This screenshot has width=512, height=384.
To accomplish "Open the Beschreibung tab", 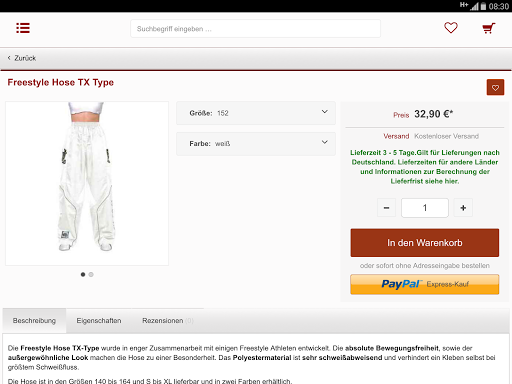I will pyautogui.click(x=34, y=321).
